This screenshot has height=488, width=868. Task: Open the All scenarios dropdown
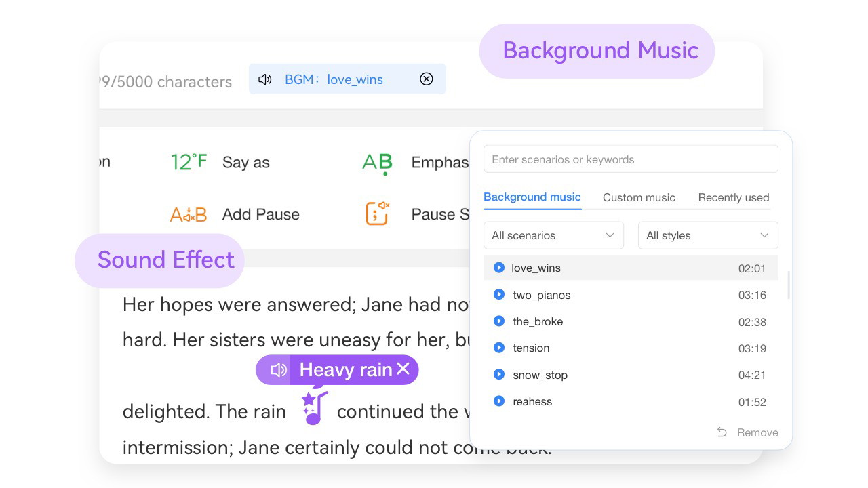(x=553, y=235)
